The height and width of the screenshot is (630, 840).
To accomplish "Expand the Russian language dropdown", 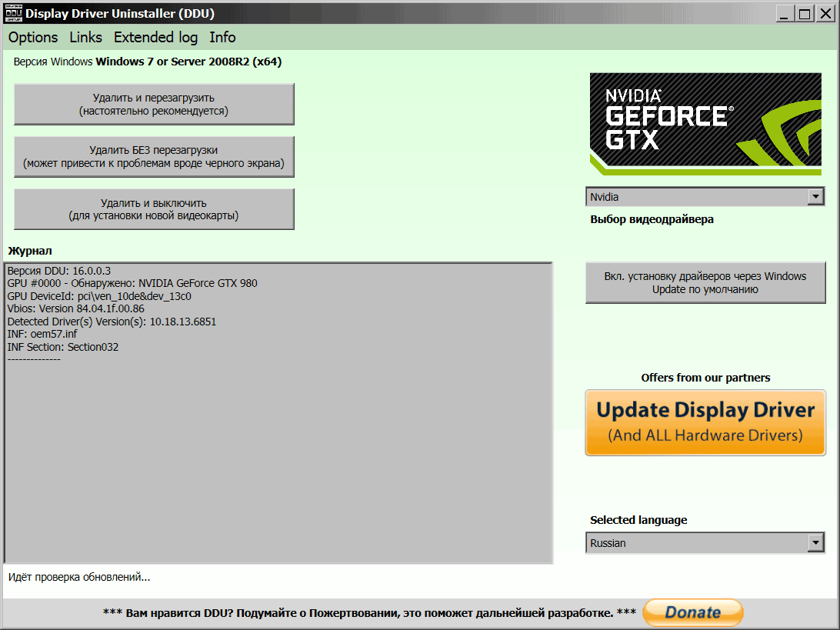I will 815,543.
